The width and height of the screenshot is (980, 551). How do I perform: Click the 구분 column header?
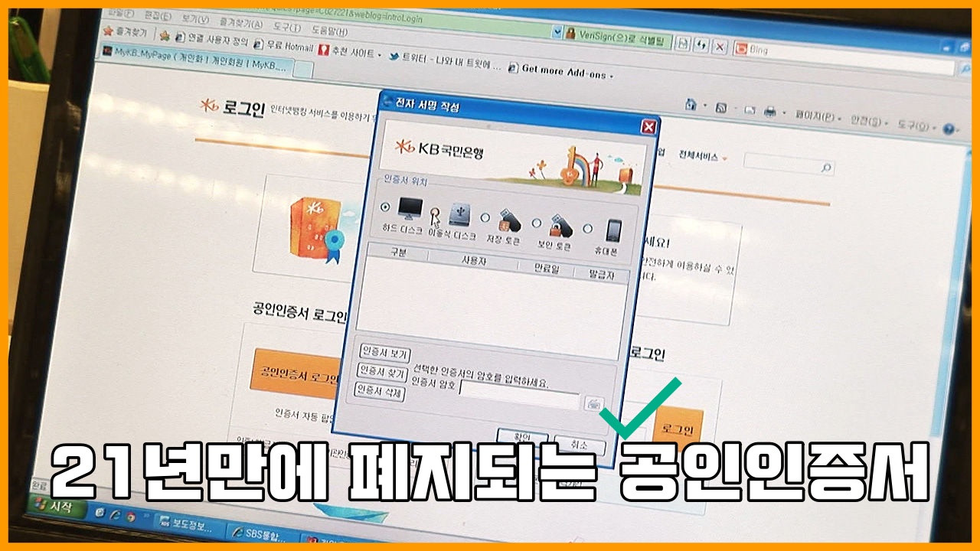point(398,252)
